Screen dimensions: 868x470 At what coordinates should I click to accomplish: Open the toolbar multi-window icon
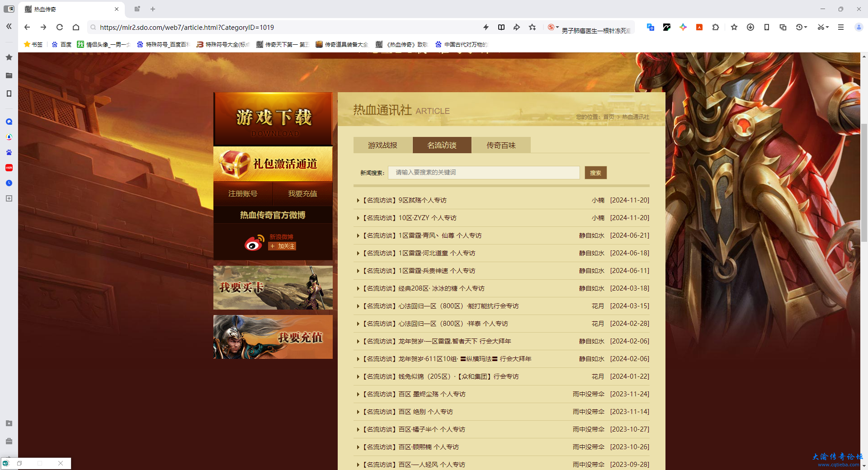(x=783, y=27)
